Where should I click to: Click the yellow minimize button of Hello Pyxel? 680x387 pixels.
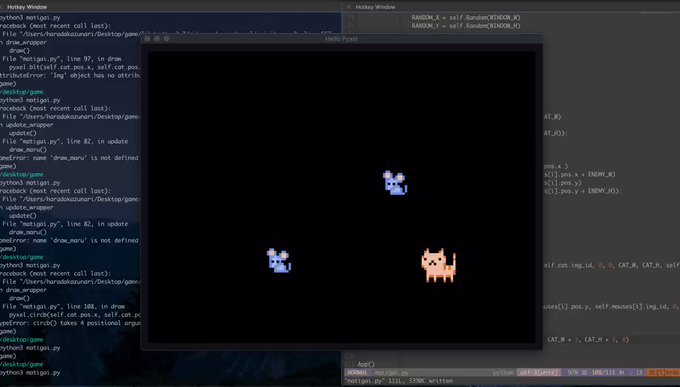(157, 39)
